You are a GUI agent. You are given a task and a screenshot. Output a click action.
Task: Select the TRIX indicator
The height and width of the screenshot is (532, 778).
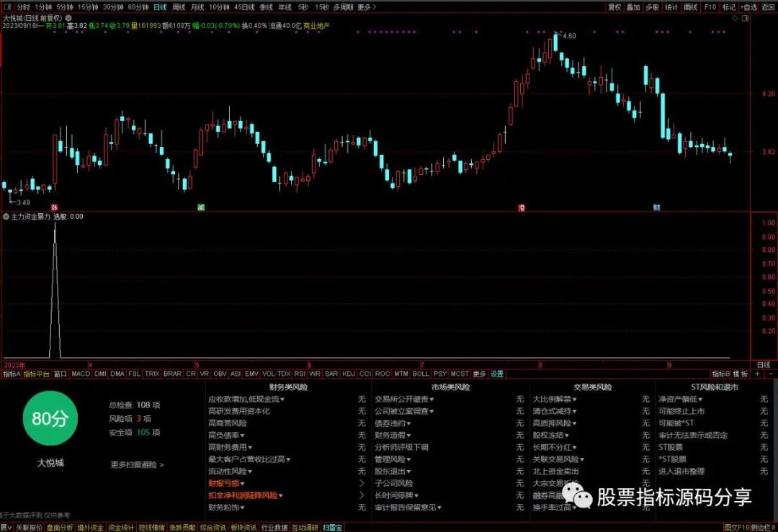[152, 374]
